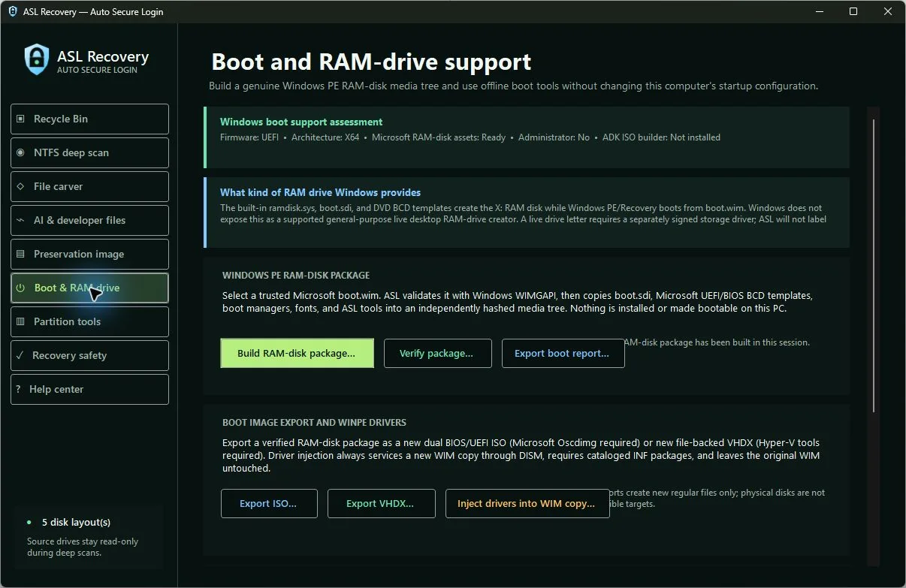The width and height of the screenshot is (906, 588).
Task: Click the Architecture: X64 text
Action: point(325,137)
